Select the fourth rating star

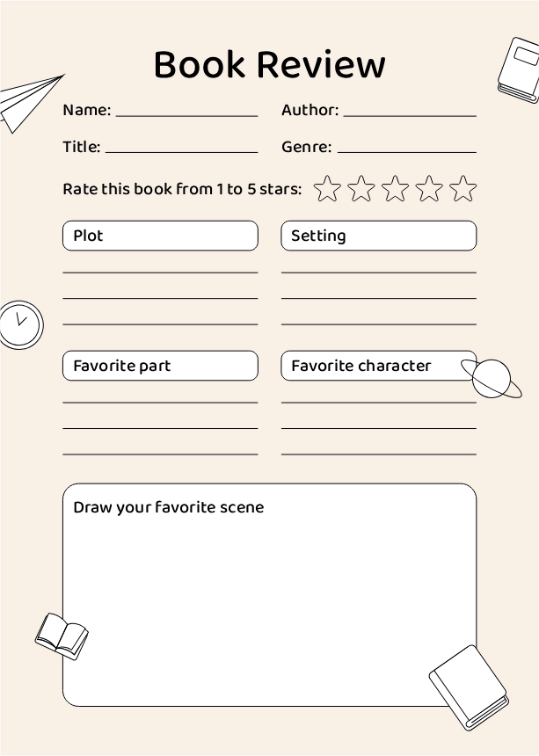tap(429, 188)
